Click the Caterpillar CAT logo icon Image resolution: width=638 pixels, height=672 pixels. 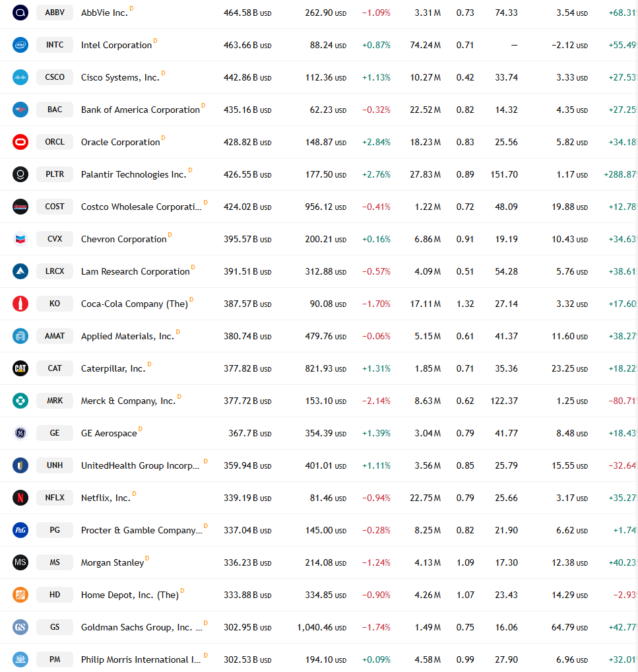point(20,368)
